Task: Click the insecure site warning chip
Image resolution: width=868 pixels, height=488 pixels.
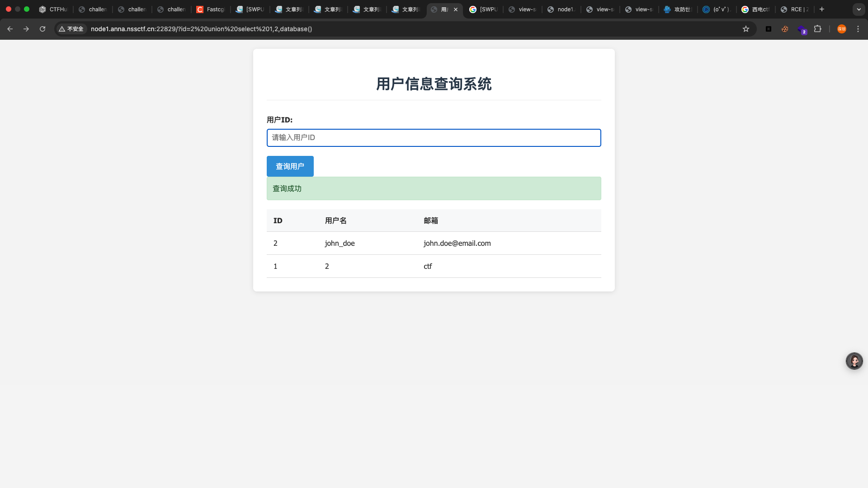Action: [71, 29]
